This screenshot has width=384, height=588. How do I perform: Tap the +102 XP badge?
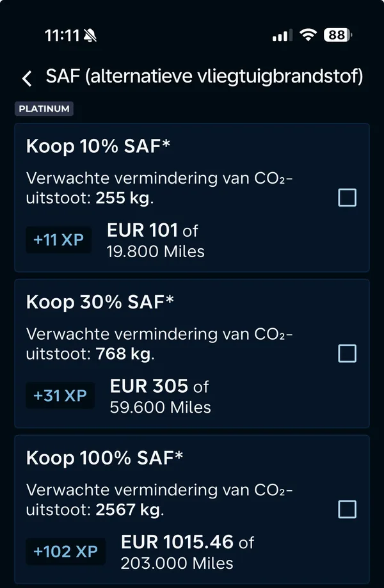tap(65, 551)
